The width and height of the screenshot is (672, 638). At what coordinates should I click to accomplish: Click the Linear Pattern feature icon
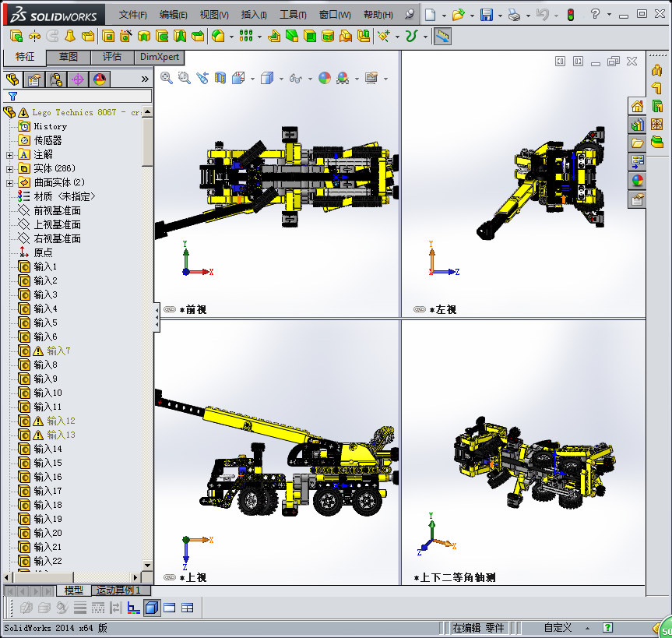pyautogui.click(x=246, y=37)
